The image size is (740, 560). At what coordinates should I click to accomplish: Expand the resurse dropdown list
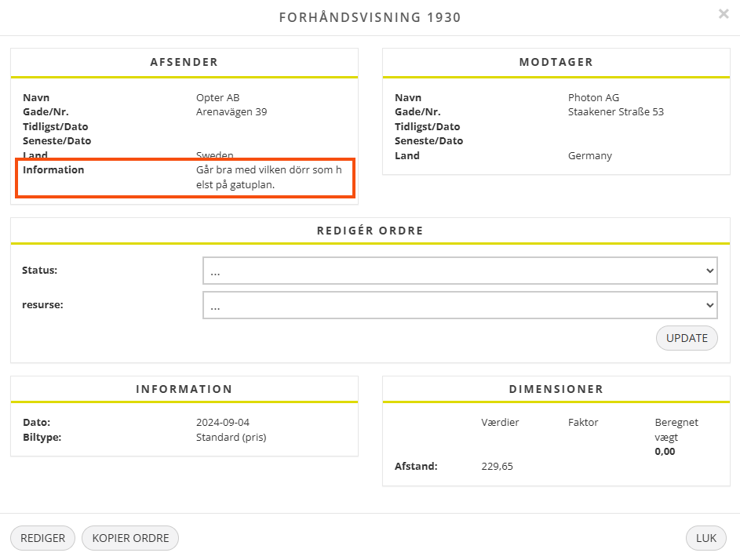tap(460, 305)
